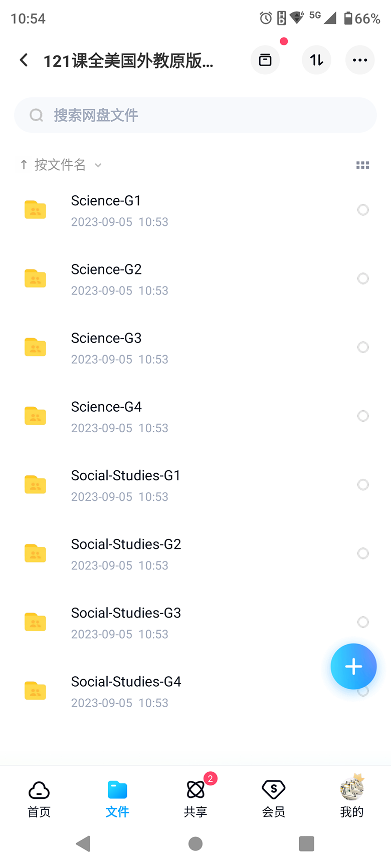Open the three-dot more options menu
Image resolution: width=391 pixels, height=868 pixels.
click(360, 60)
